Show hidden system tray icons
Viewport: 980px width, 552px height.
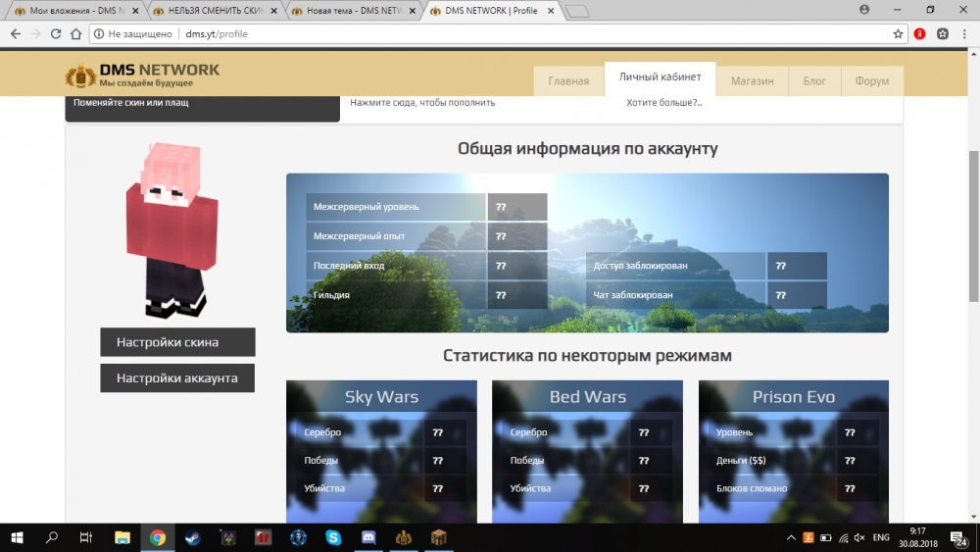click(792, 537)
